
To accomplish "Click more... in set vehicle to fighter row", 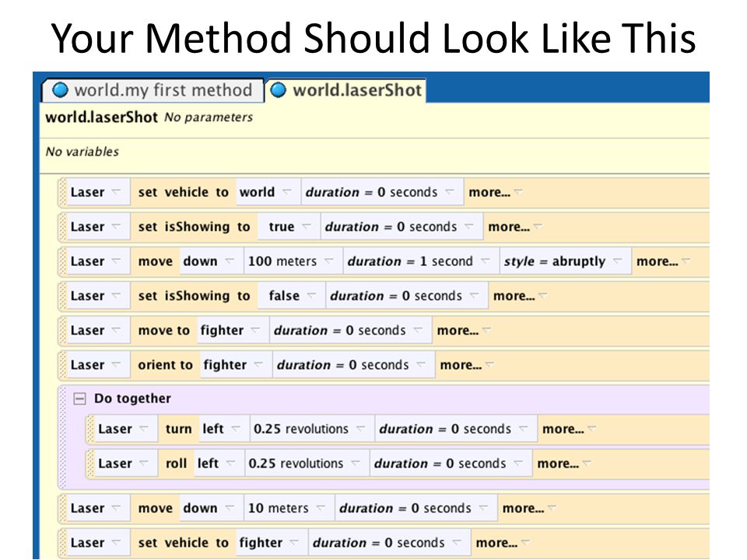I will [x=503, y=542].
